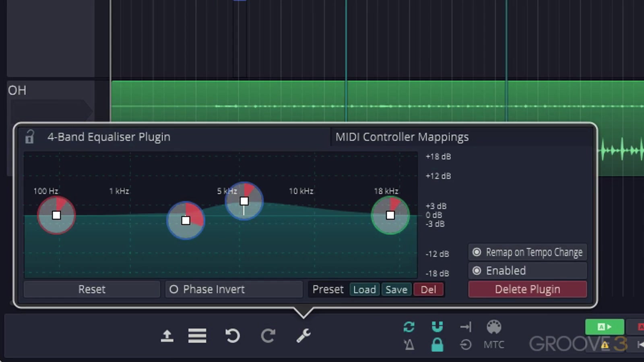
Task: Open MIDI Controller Mappings
Action: (402, 137)
